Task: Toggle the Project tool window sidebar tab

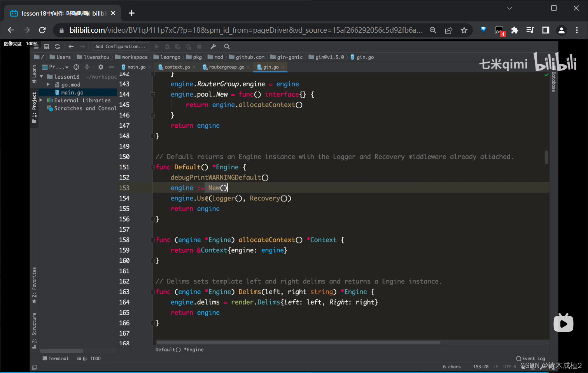Action: pos(34,107)
